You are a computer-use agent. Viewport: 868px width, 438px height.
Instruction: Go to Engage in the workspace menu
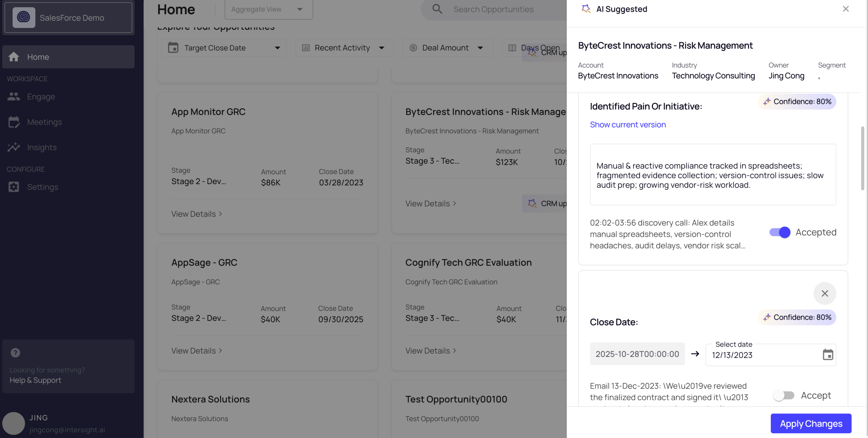(x=41, y=97)
